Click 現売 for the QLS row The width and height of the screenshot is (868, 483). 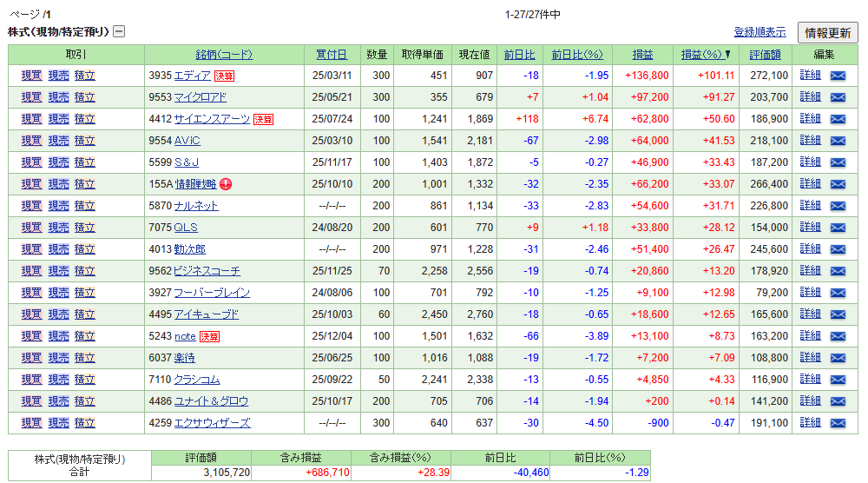click(58, 228)
